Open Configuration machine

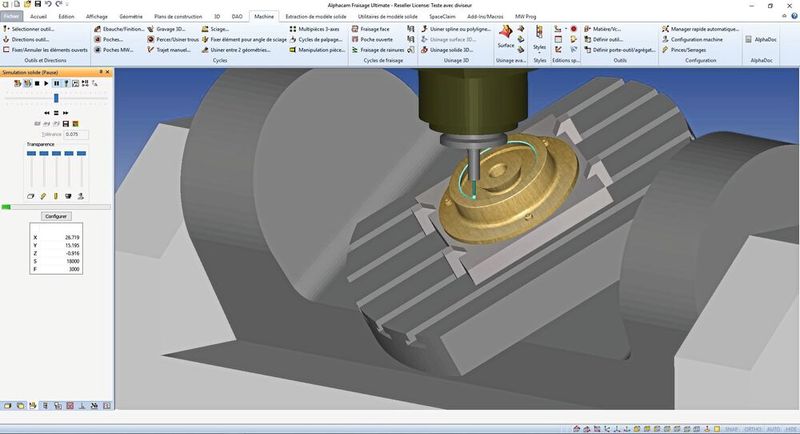pos(692,39)
